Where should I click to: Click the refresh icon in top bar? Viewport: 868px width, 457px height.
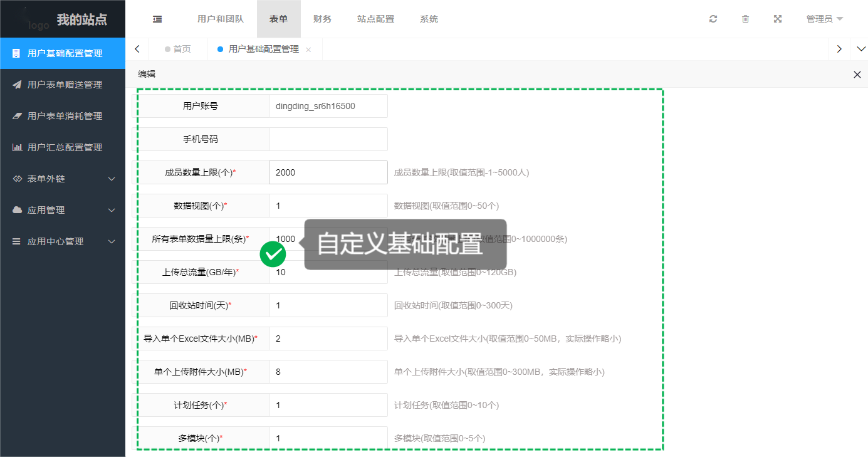coord(713,19)
